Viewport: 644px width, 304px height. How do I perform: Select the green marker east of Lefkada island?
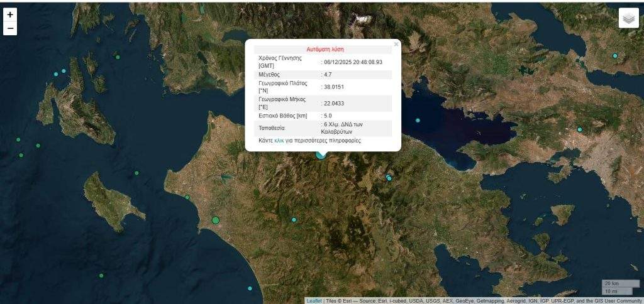tap(117, 57)
